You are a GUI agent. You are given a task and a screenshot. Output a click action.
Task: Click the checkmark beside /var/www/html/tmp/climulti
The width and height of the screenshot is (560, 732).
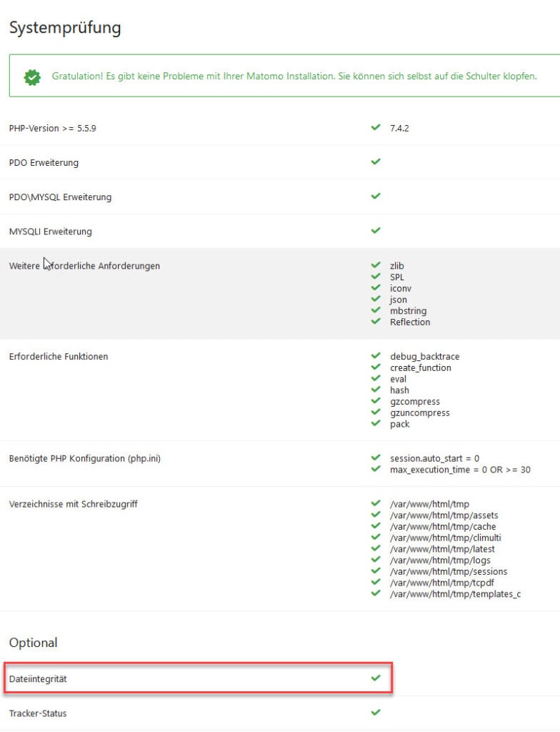click(x=376, y=536)
